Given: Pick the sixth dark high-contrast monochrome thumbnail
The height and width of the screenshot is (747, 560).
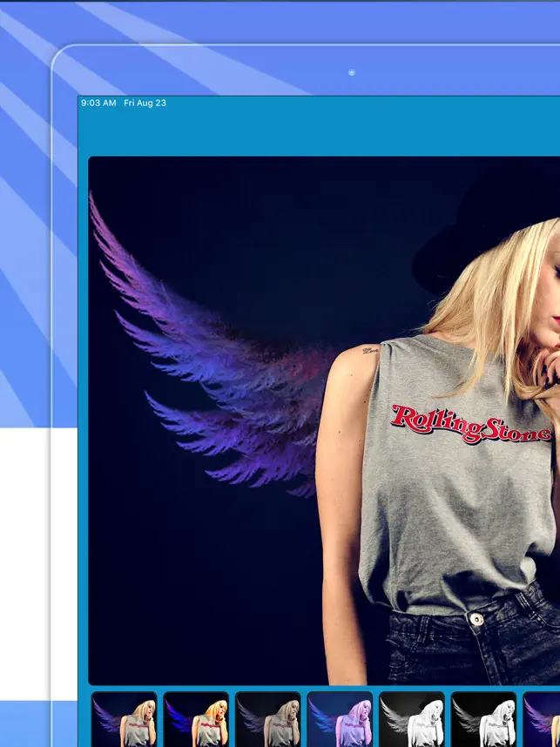Looking at the screenshot, I should tap(484, 719).
